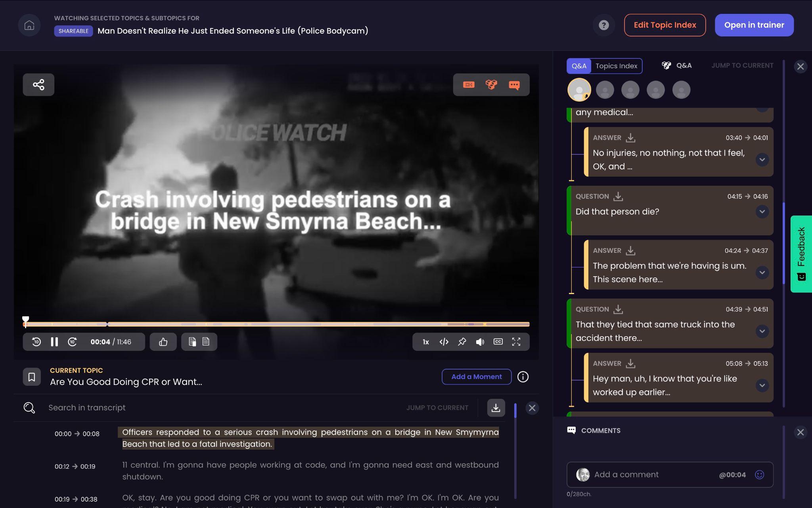812x508 pixels.
Task: Pin the video player
Action: [462, 342]
